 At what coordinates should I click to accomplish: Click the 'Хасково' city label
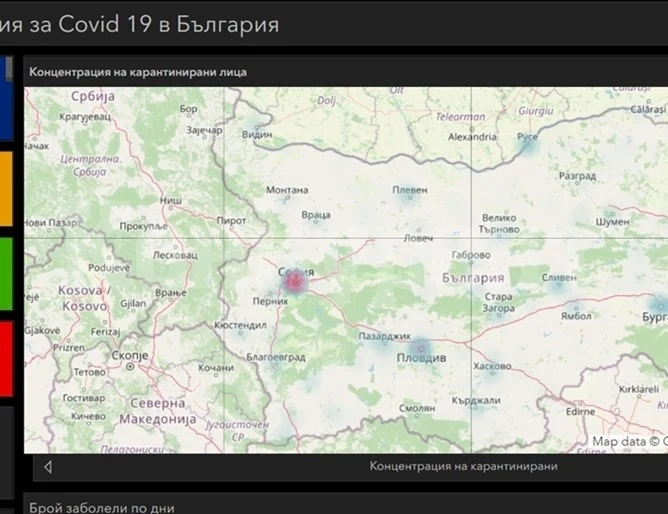(x=492, y=366)
